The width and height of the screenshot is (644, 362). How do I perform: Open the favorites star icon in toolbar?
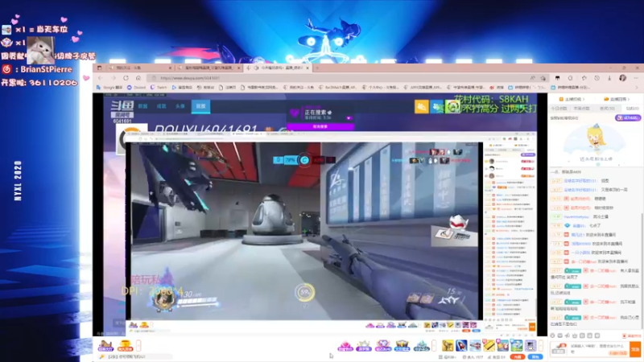click(584, 78)
